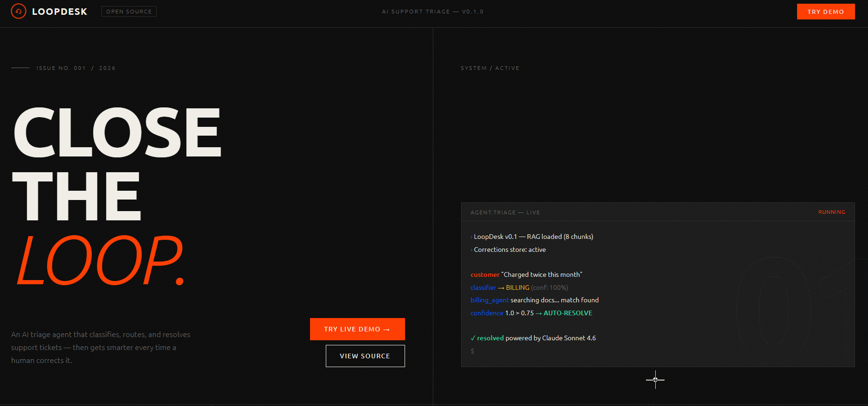Select the 'RAG loaded (8 chunks)' line
Screen dimensions: 868x406
532,237
